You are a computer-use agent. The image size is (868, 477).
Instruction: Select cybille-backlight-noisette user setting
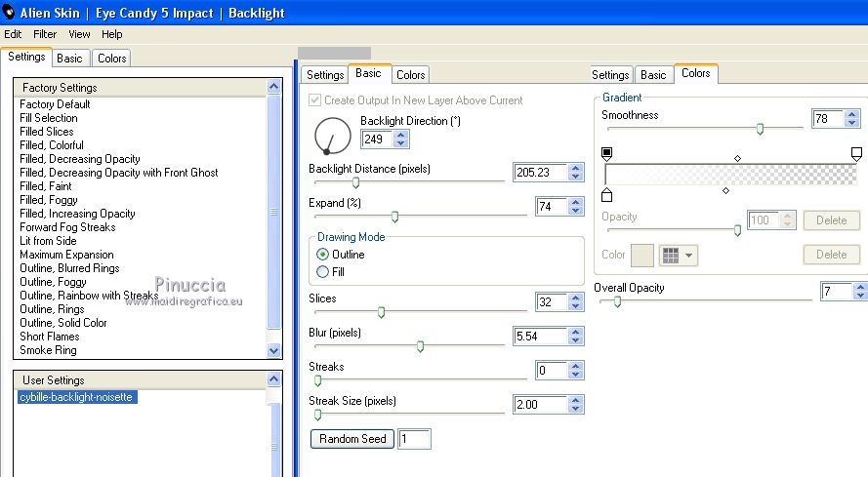[x=77, y=397]
